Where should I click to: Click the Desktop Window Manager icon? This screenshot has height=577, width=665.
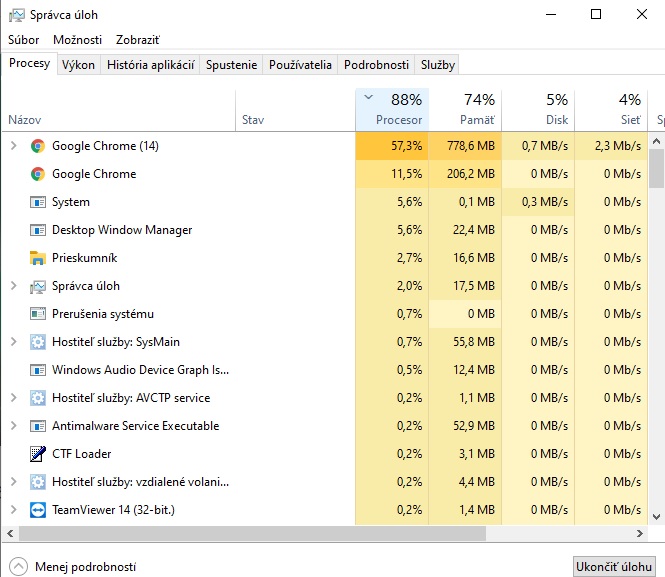(38, 230)
